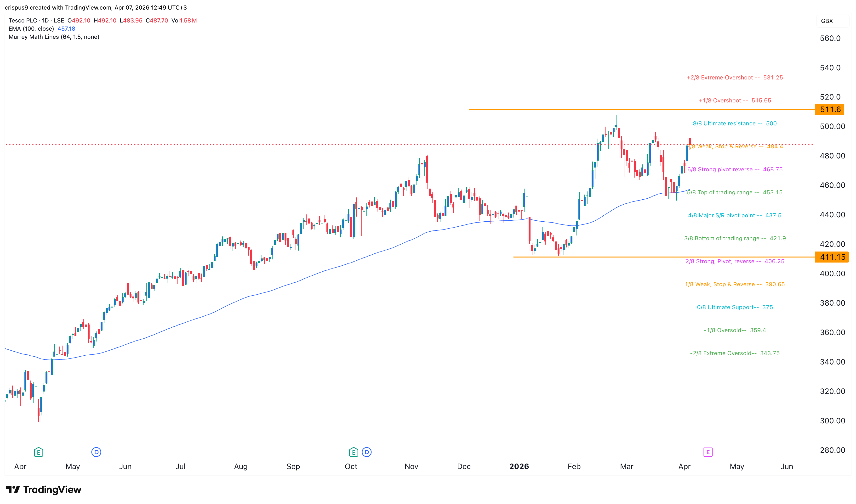This screenshot has width=856, height=504.
Task: Click the purple upcoming earnings E marker
Action: pos(708,452)
